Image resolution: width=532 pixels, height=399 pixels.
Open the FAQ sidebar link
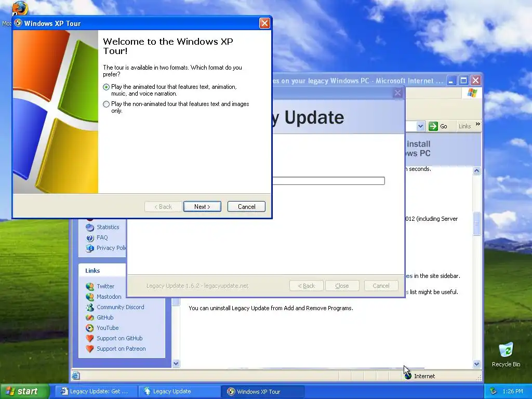click(102, 237)
